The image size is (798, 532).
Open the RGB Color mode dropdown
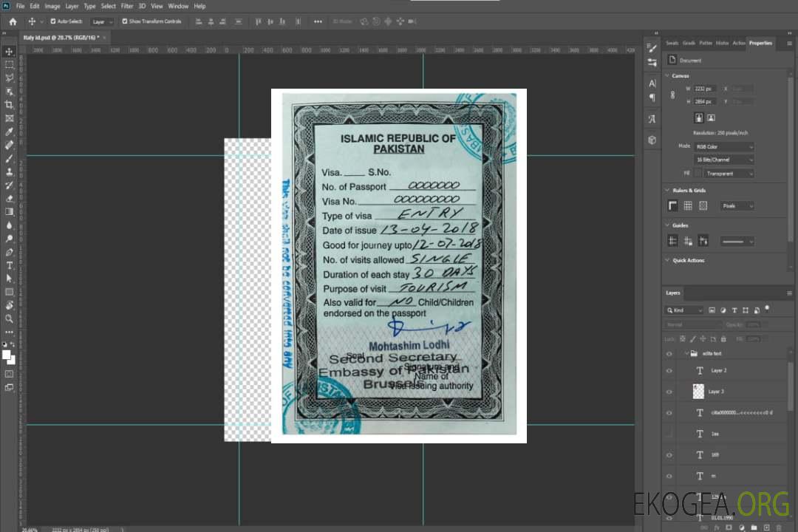[x=725, y=147]
